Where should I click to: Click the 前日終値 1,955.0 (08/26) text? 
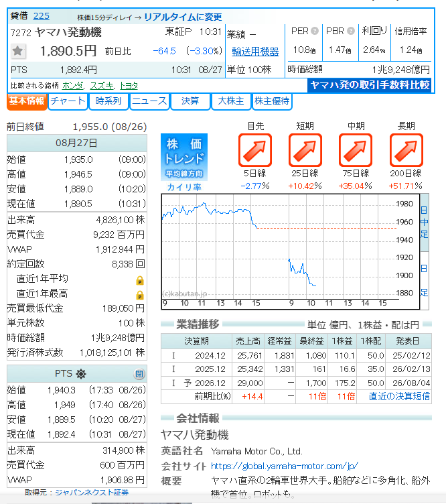pos(77,127)
